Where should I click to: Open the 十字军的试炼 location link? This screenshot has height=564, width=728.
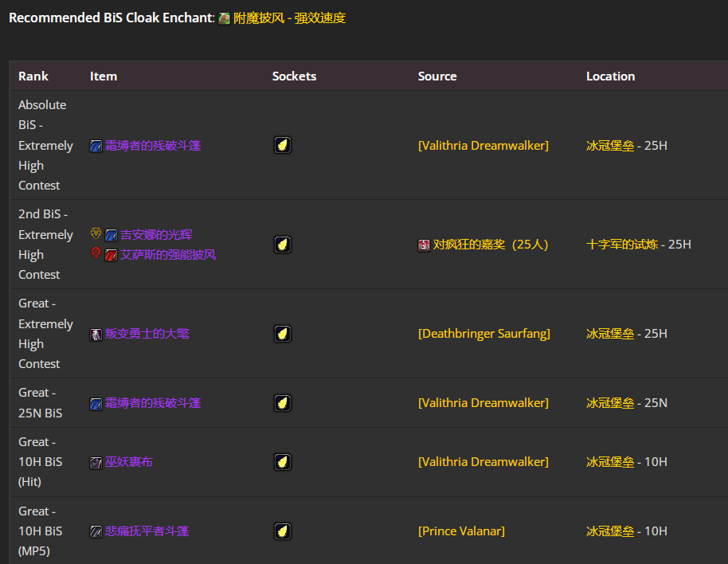[622, 245]
